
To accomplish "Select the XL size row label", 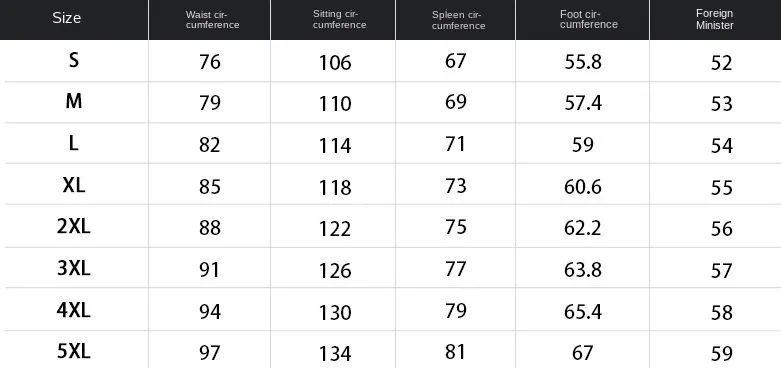I will pos(74,186).
